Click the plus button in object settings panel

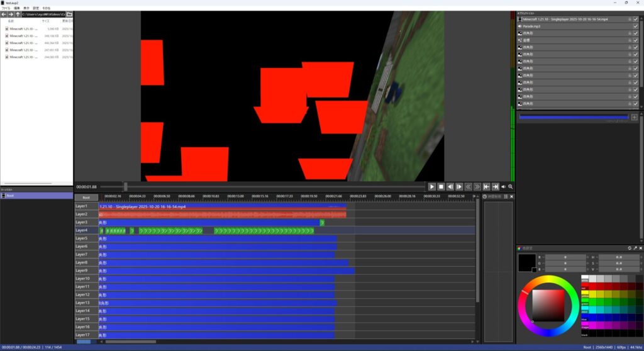pyautogui.click(x=634, y=117)
